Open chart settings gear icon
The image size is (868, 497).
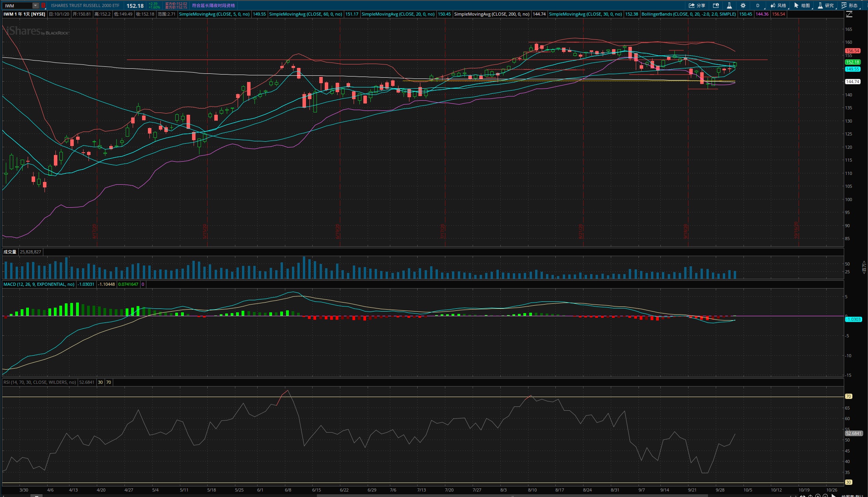[743, 5]
